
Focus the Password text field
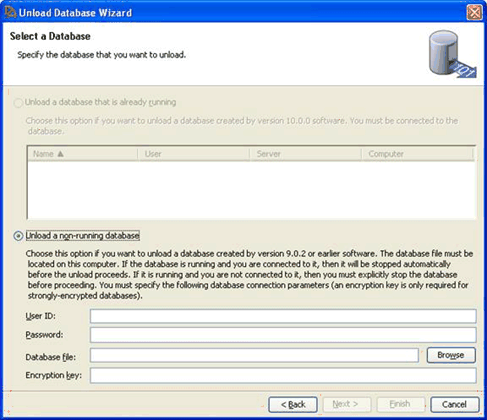pos(283,335)
